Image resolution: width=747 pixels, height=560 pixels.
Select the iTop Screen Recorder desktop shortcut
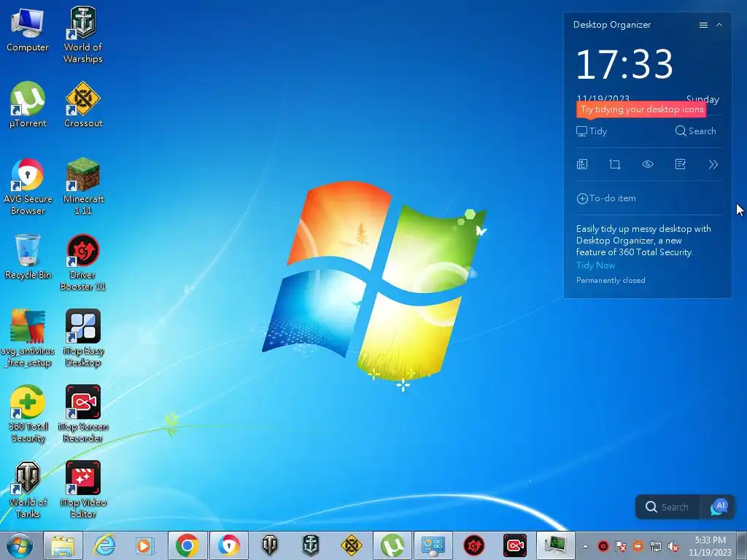(83, 414)
